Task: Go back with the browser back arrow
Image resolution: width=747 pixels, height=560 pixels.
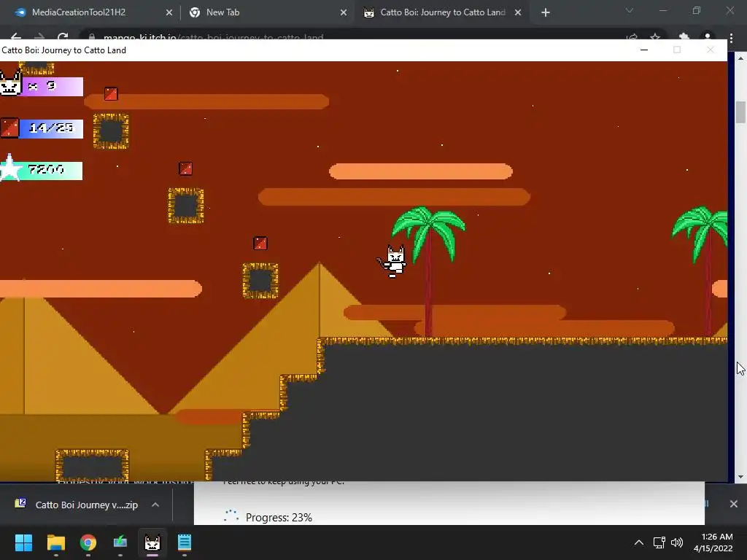Action: point(16,36)
